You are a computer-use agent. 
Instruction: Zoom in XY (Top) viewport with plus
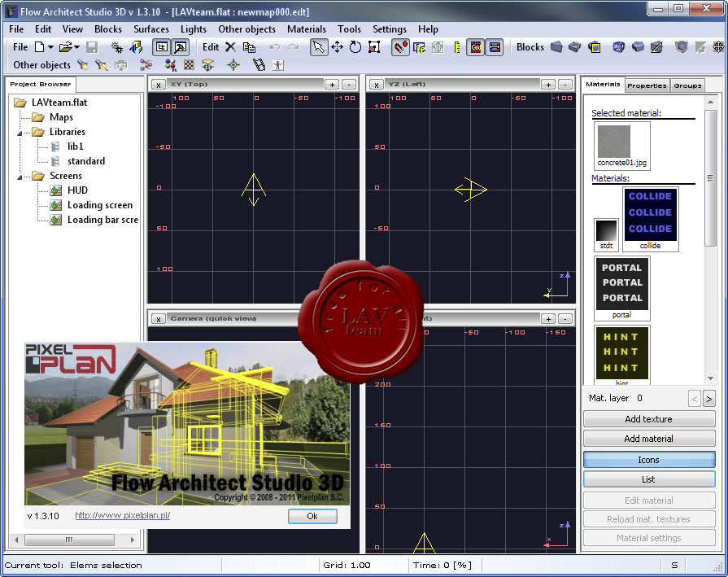[x=332, y=85]
